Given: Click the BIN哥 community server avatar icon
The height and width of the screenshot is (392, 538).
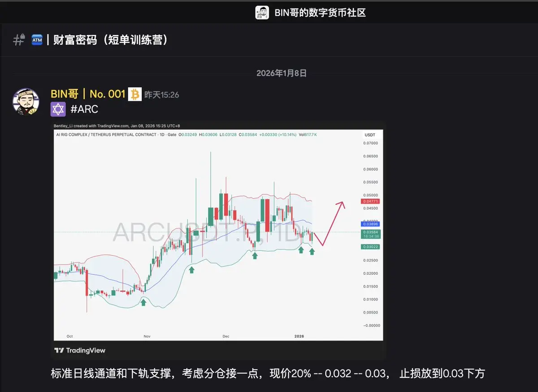Looking at the screenshot, I should (262, 12).
